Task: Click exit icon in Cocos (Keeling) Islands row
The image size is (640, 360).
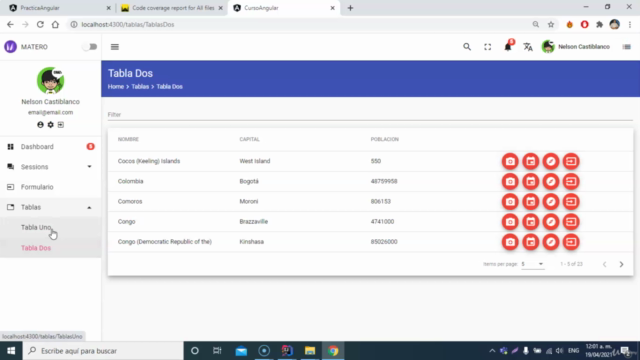Action: tap(571, 161)
